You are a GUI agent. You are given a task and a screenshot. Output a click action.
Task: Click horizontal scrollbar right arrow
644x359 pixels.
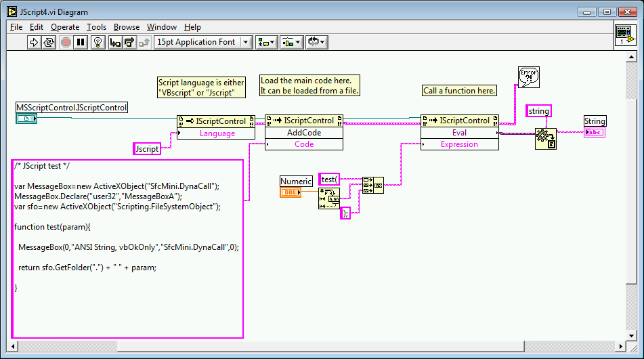621,346
